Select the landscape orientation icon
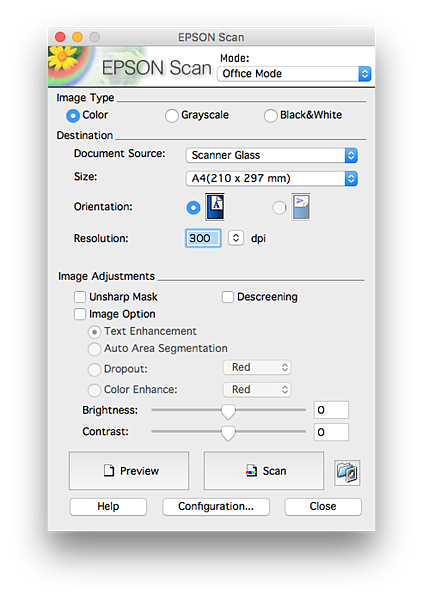Image resolution: width=423 pixels, height=600 pixels. pyautogui.click(x=301, y=207)
